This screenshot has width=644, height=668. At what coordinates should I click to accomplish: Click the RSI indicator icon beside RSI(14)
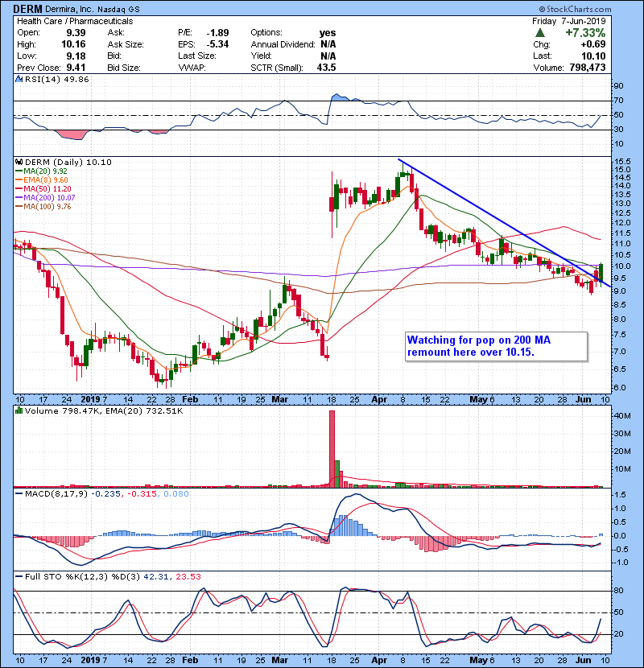tap(19, 79)
